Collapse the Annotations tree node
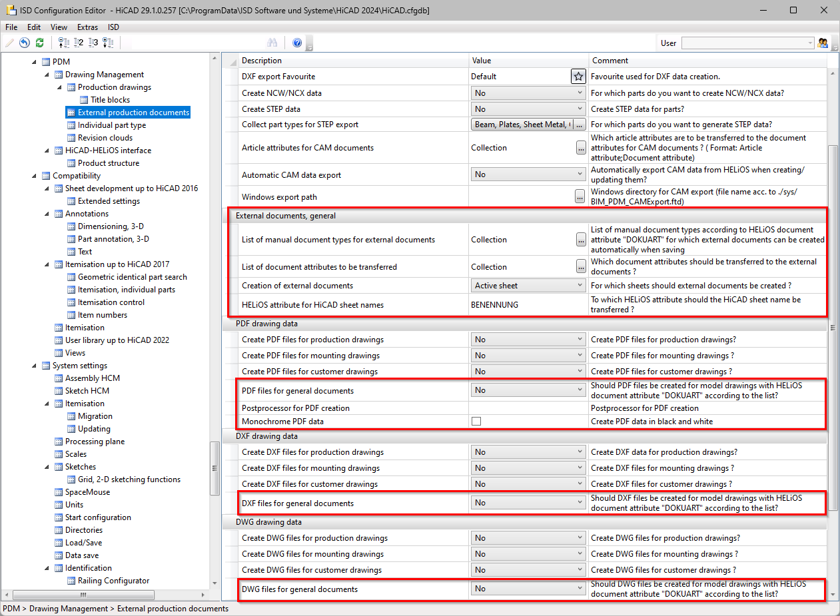The height and width of the screenshot is (616, 840). pos(47,214)
